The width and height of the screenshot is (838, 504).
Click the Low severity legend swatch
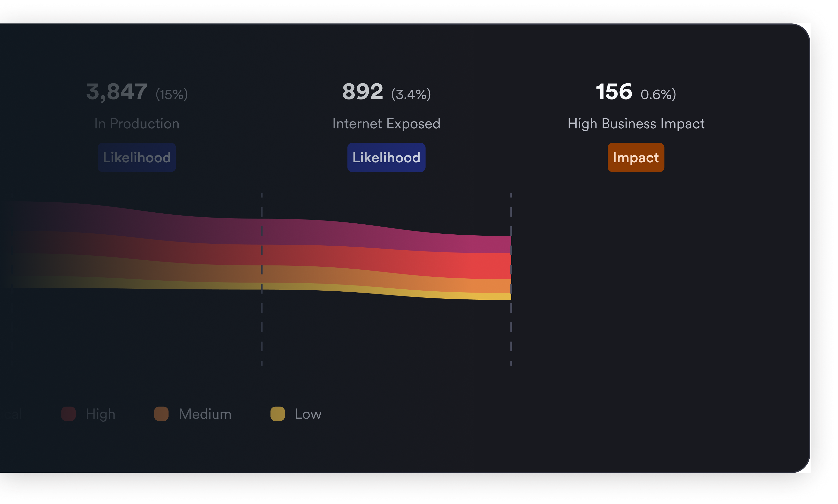coord(277,414)
